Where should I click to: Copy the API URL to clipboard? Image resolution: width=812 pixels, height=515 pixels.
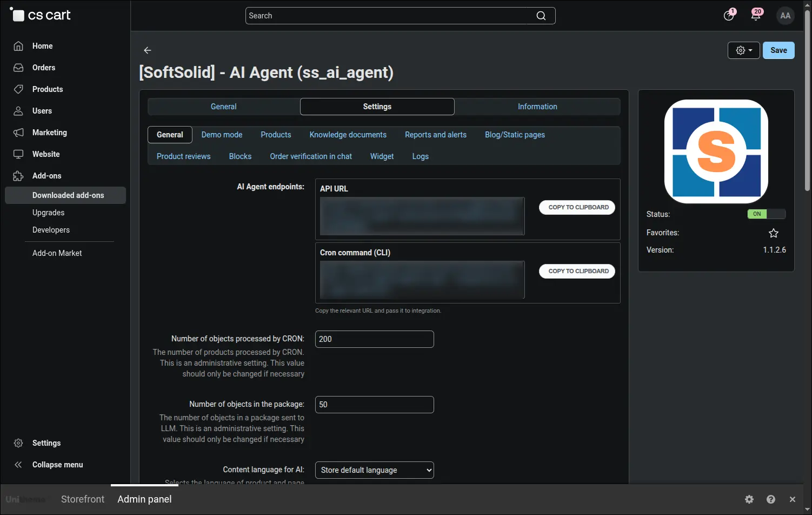coord(577,207)
